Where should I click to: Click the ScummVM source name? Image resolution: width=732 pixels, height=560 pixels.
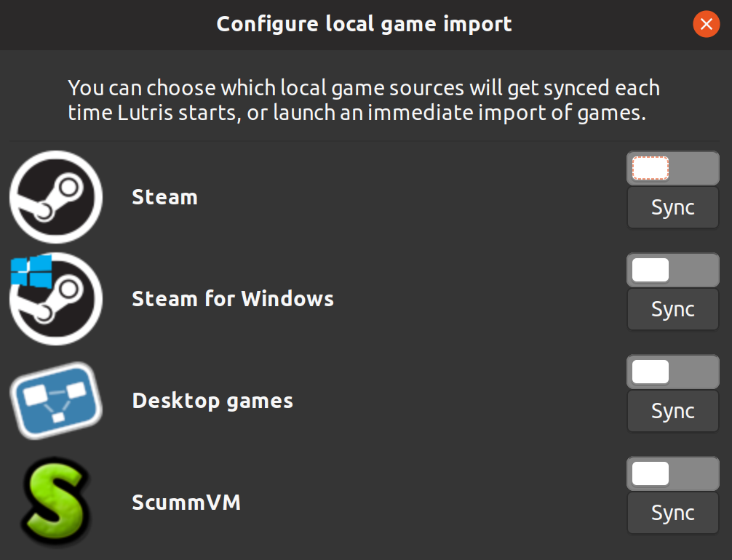(x=186, y=502)
